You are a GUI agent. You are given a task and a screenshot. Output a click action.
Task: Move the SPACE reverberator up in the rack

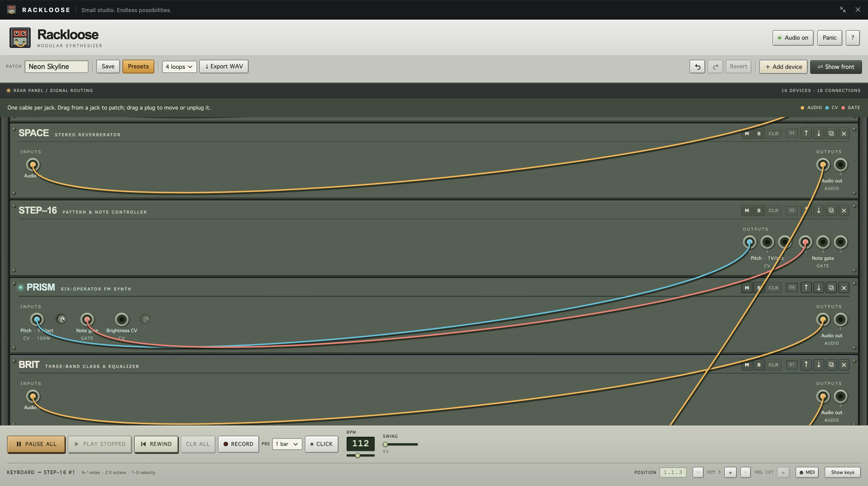(x=806, y=133)
